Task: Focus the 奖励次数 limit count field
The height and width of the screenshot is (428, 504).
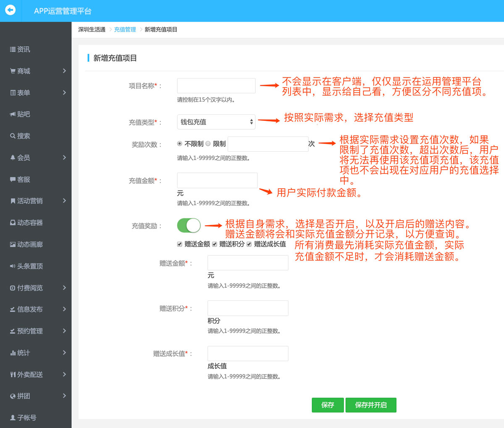Action: click(268, 144)
